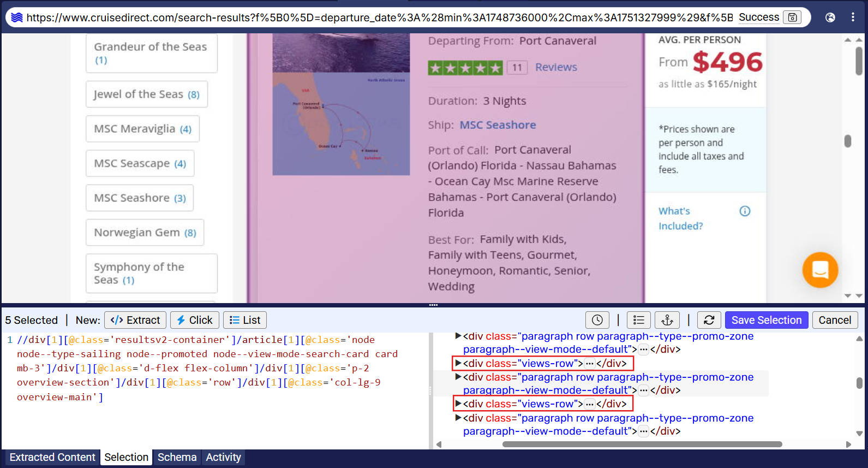Open the three-dot kebab menu
Image resolution: width=868 pixels, height=468 pixels.
853,17
